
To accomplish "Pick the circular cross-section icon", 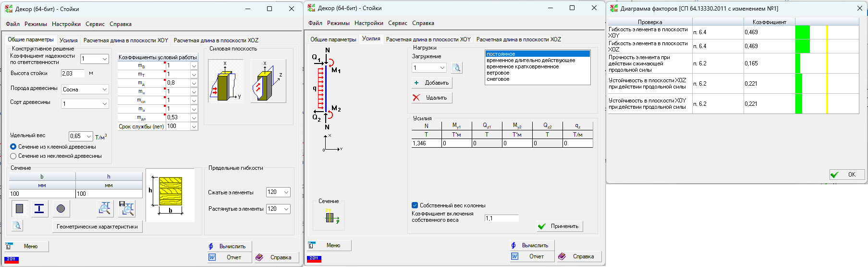I will [61, 208].
